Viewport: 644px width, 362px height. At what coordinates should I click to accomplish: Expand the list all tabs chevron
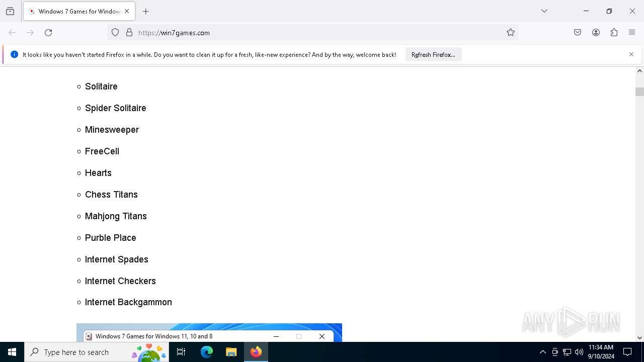click(x=544, y=11)
